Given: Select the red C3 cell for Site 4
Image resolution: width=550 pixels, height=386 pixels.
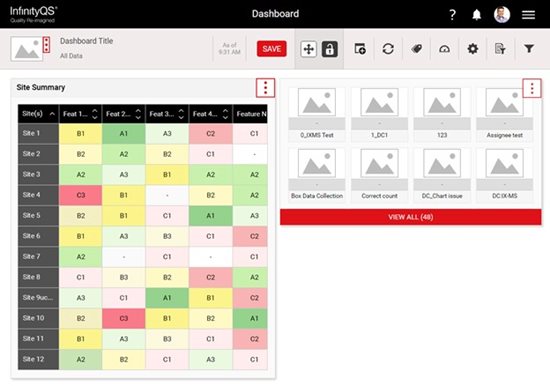Looking at the screenshot, I should point(81,195).
